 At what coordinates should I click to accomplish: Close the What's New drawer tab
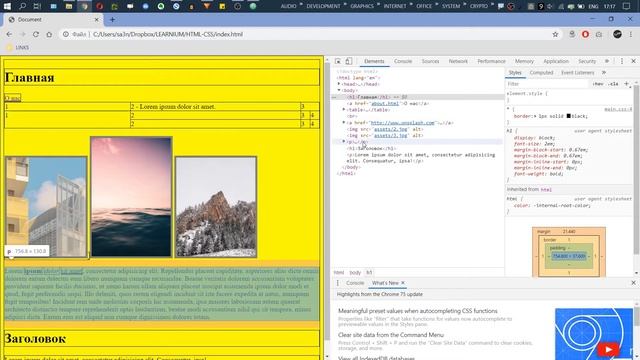(x=403, y=283)
